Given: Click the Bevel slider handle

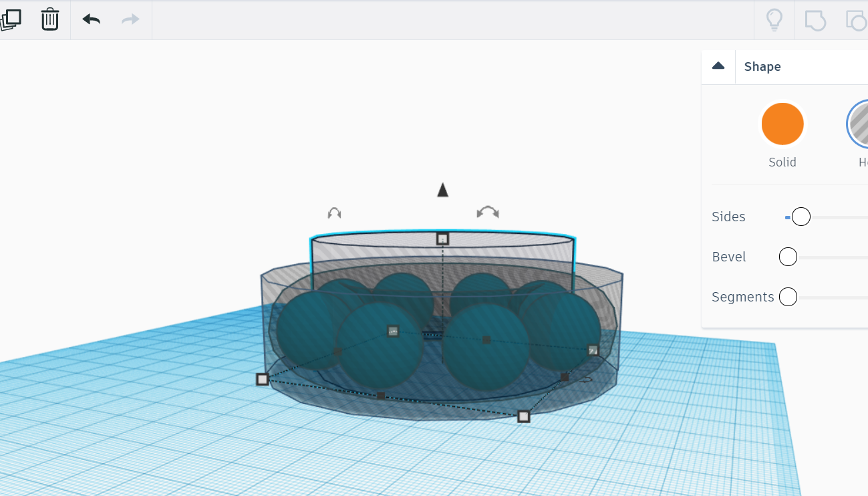Looking at the screenshot, I should coord(788,256).
